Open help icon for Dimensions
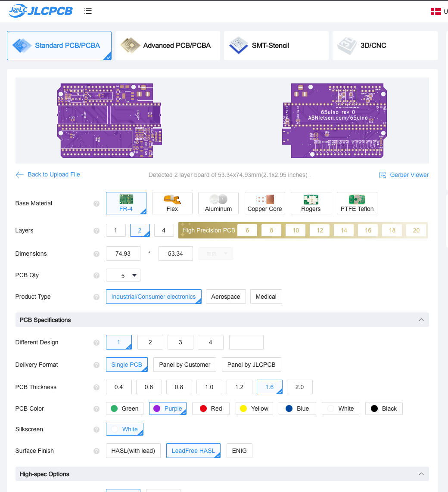This screenshot has width=448, height=492. (96, 254)
